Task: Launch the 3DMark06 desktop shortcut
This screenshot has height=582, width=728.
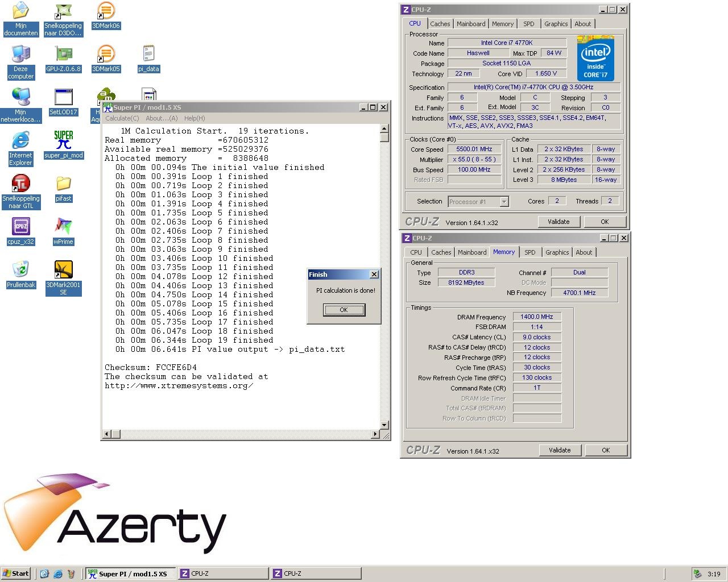Action: tap(106, 15)
